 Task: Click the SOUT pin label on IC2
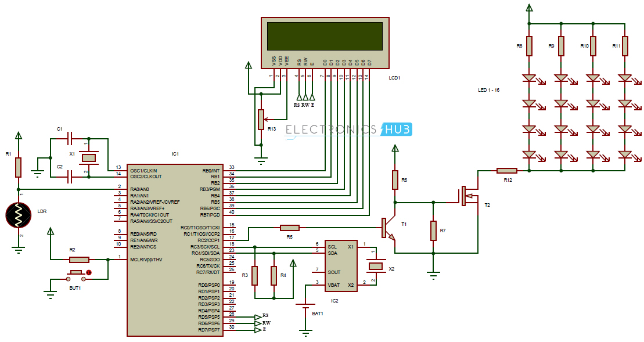(334, 272)
